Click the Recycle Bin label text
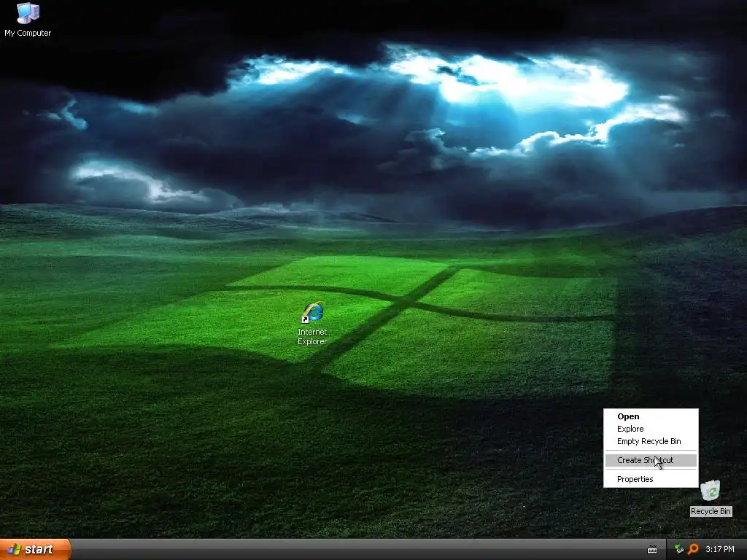This screenshot has width=747, height=560. click(x=711, y=511)
